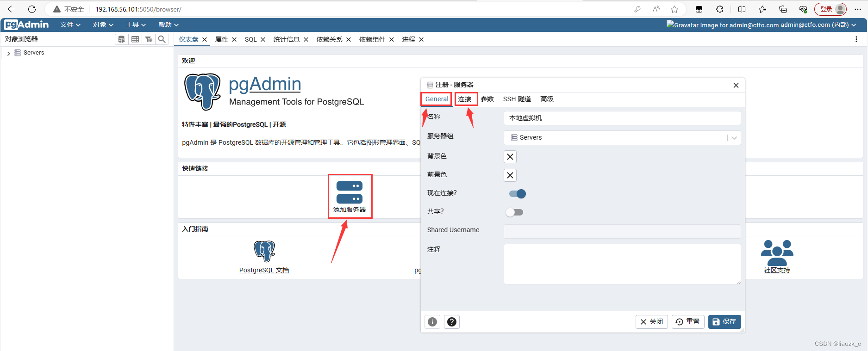The width and height of the screenshot is (868, 351).
Task: Open the 服务器组 Servers dropdown
Action: click(x=622, y=138)
